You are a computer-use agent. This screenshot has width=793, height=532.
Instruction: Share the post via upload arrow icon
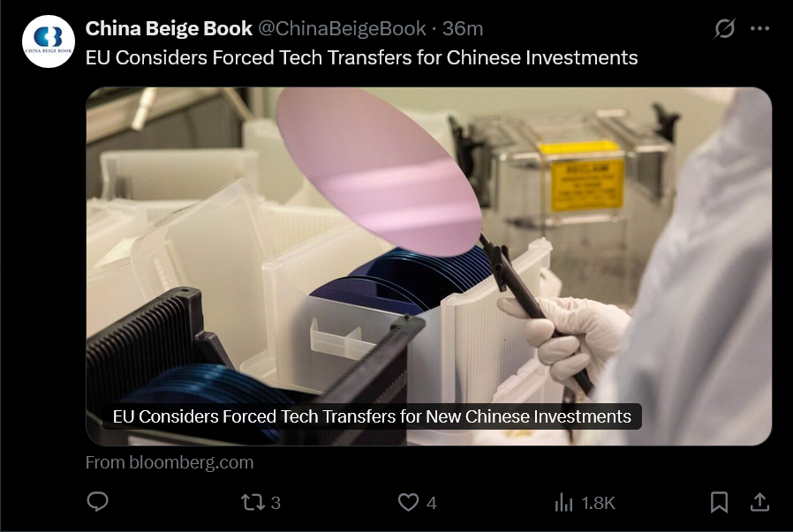point(759,502)
